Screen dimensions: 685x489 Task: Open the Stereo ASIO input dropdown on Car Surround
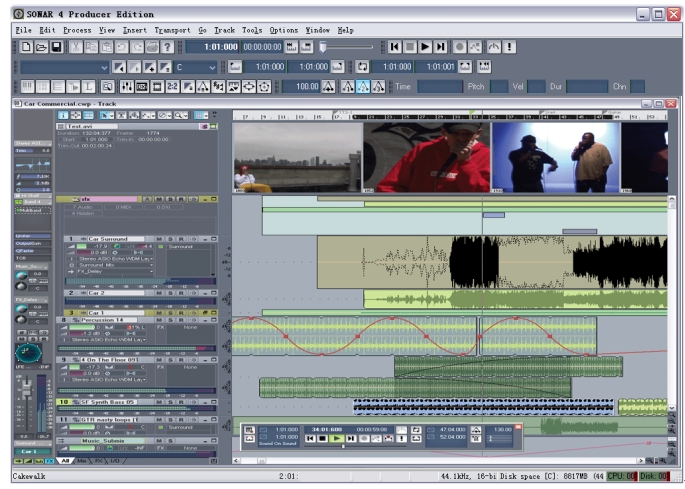click(x=115, y=259)
